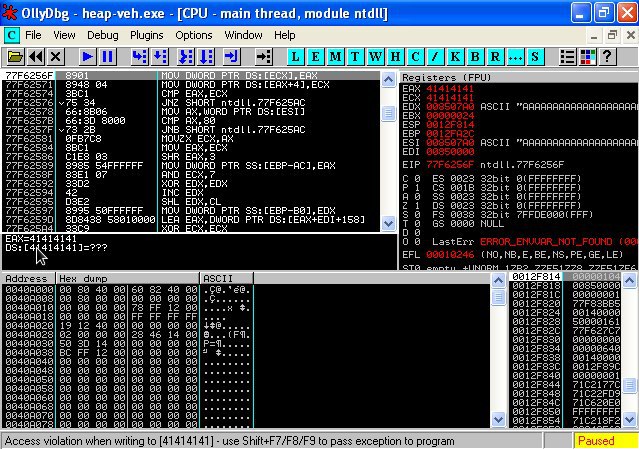639x449 pixels.
Task: Show Patches with slash button
Action: pos(435,57)
